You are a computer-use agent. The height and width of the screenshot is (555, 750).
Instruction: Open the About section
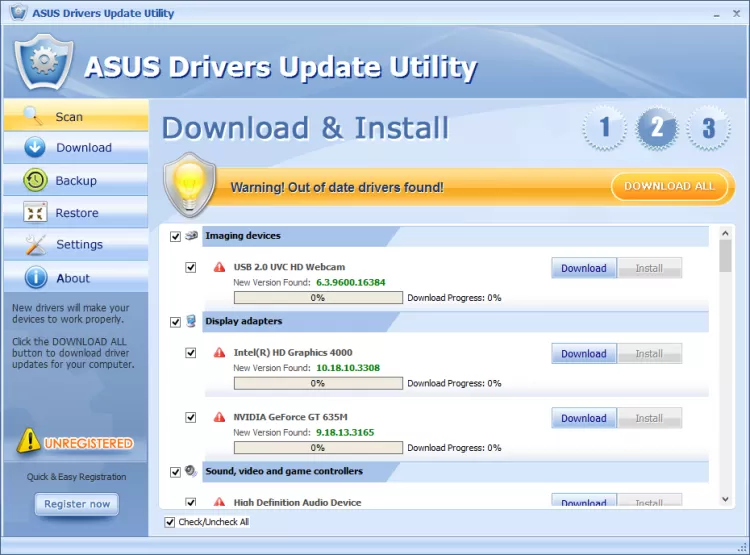76,278
